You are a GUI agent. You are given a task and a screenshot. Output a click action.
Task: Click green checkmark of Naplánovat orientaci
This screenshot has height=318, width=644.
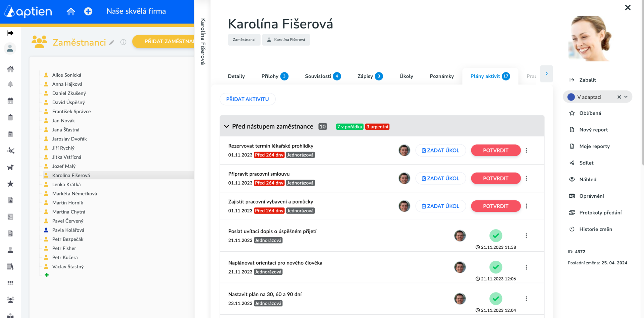pos(496,267)
